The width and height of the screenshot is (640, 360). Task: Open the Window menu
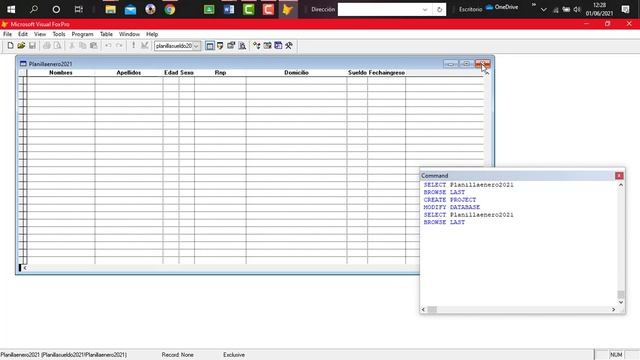pyautogui.click(x=129, y=34)
